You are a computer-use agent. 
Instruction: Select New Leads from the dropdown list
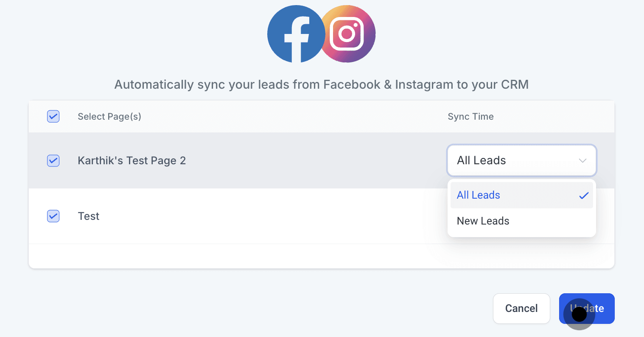click(x=483, y=221)
